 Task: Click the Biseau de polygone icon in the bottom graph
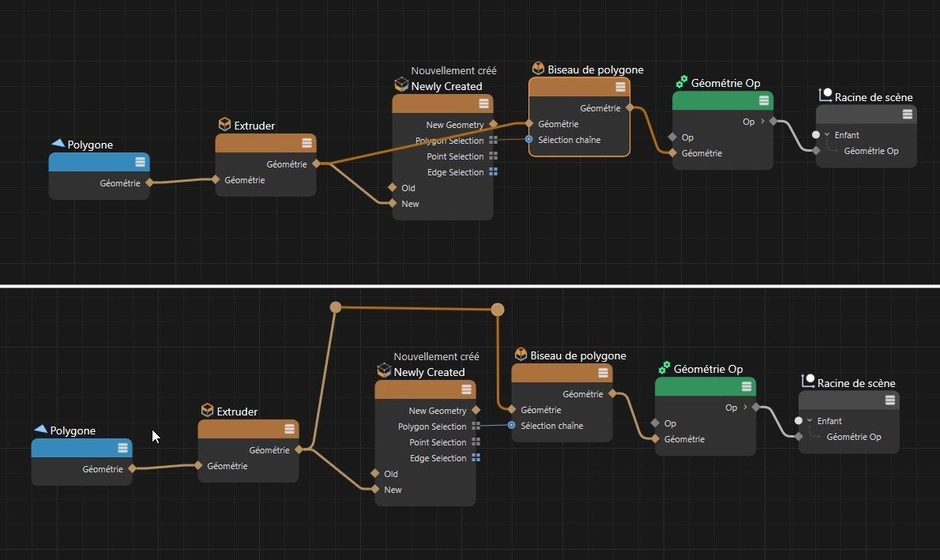pos(521,355)
